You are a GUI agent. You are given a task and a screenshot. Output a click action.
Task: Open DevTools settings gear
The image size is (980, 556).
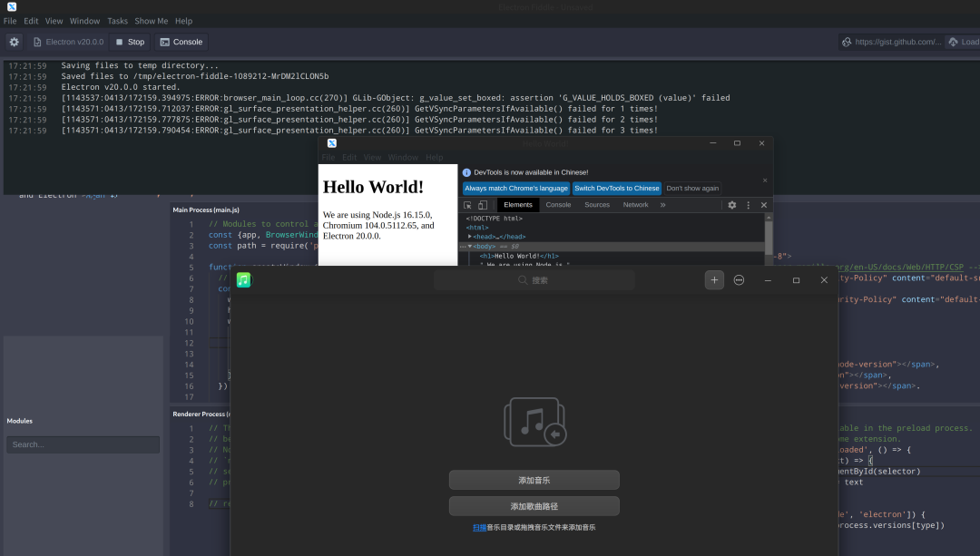[x=732, y=205]
